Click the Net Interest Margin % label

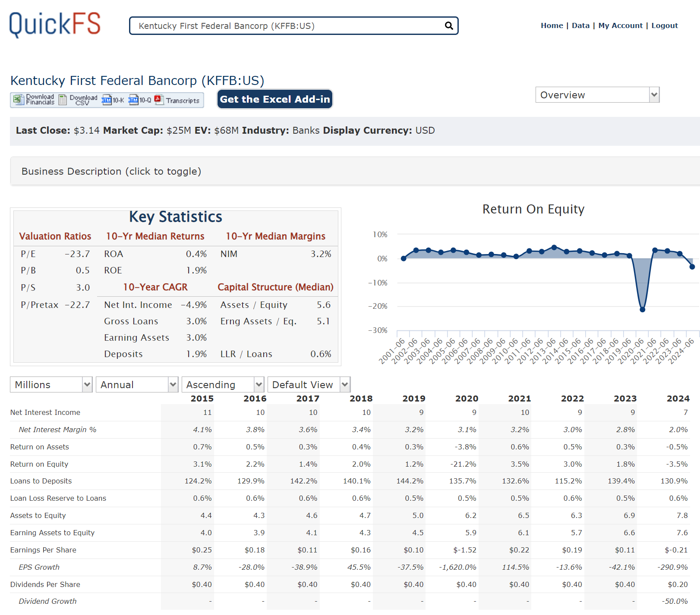click(x=57, y=430)
